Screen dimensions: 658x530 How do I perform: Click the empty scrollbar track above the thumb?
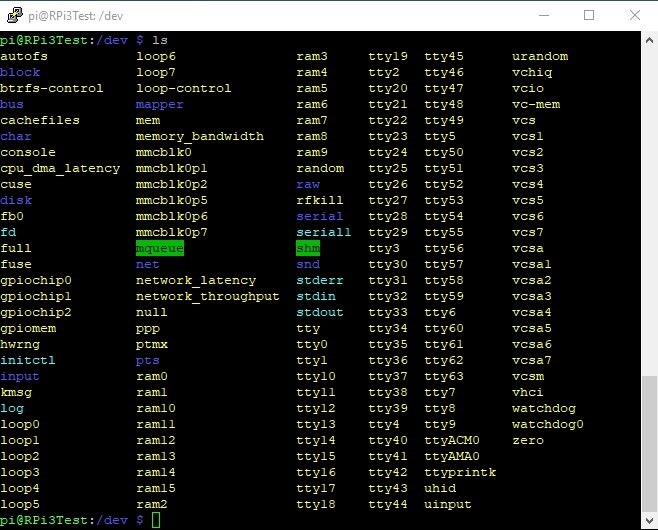(x=649, y=200)
